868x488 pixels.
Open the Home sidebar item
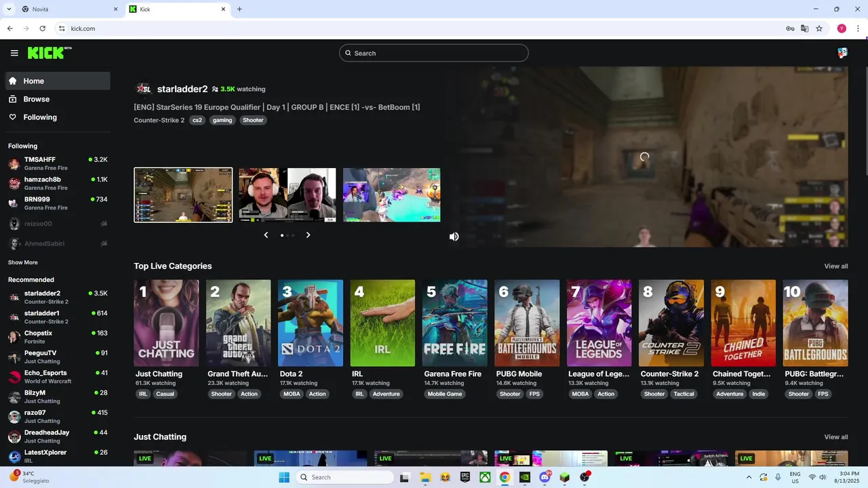click(58, 81)
